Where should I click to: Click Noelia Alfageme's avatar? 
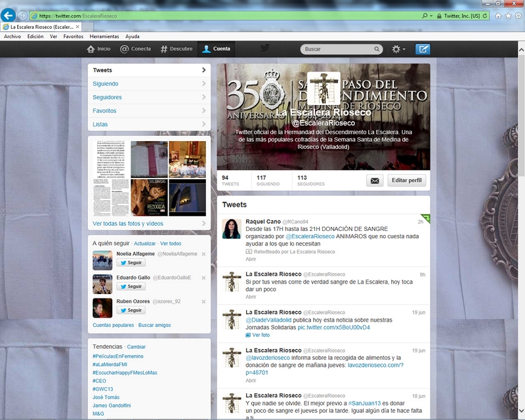102,261
